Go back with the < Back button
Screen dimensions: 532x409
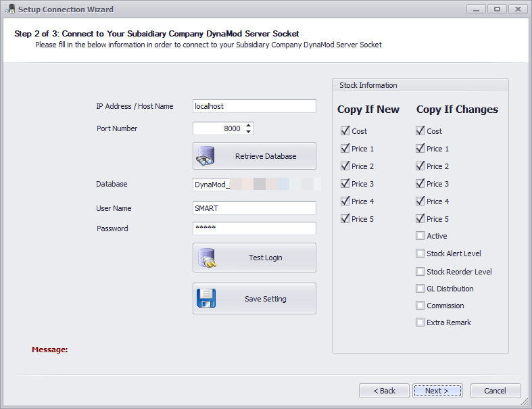384,391
